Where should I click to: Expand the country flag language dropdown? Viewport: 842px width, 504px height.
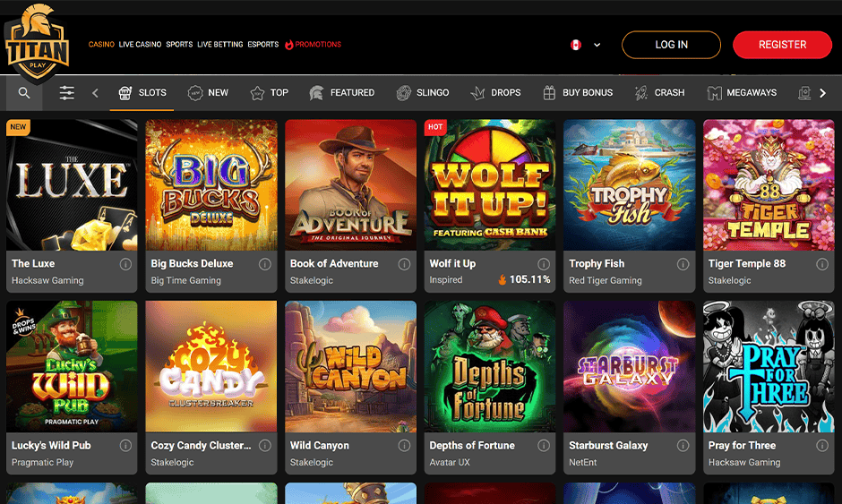click(585, 45)
